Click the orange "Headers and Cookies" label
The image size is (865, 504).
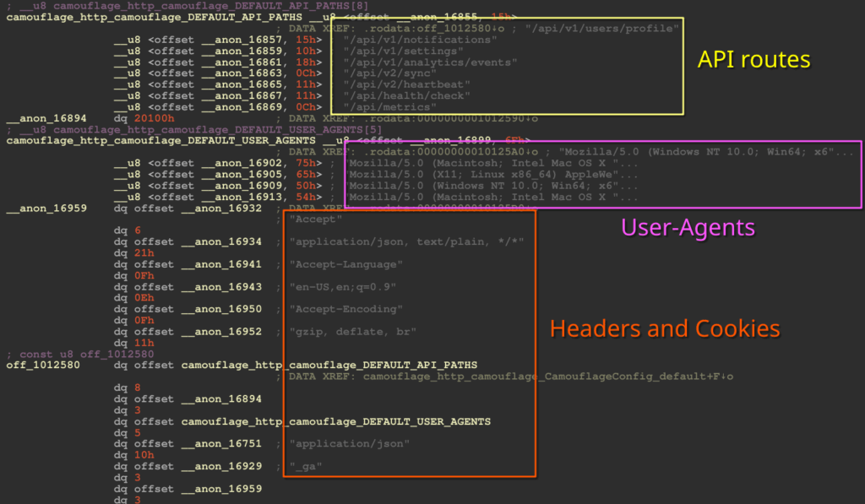(x=665, y=328)
